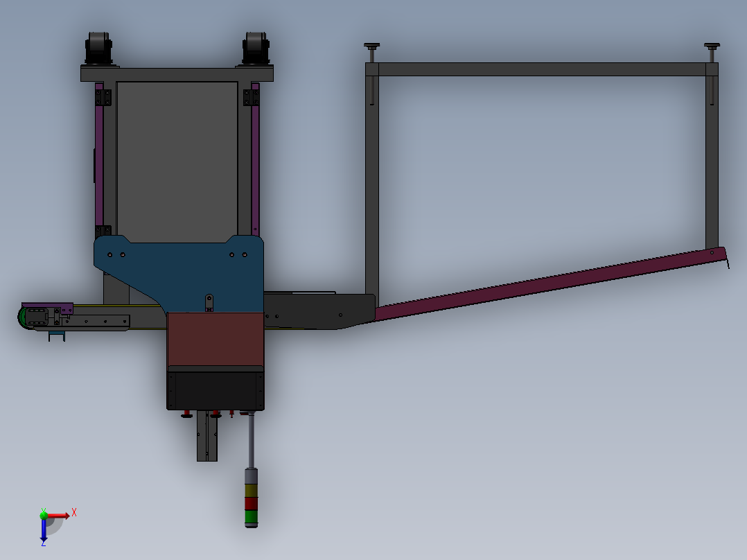
Task: Pick the right caster wheel on the cabinet
Action: 256,48
